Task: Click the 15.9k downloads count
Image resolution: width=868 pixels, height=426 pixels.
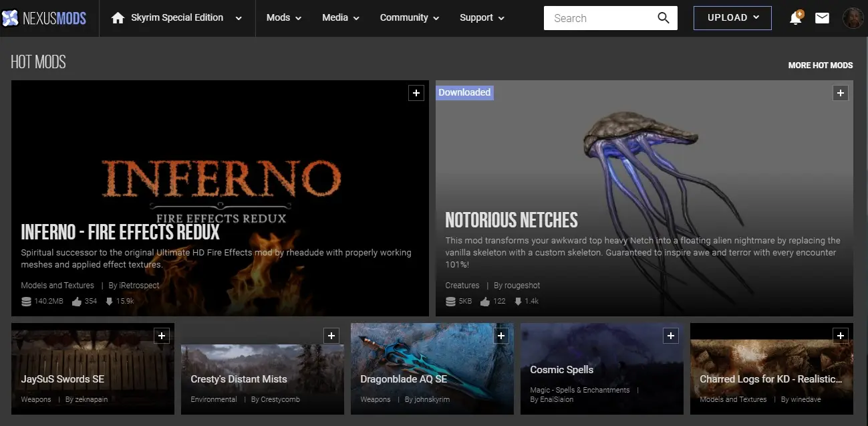Action: (125, 302)
